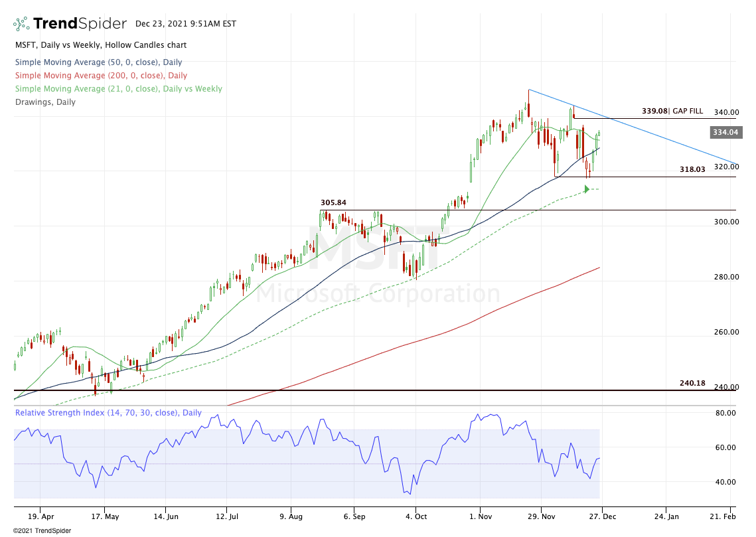The image size is (756, 537).
Task: Click the 'Relative Strength Index (14, 70, 30, close), Daily' label
Action: [108, 413]
